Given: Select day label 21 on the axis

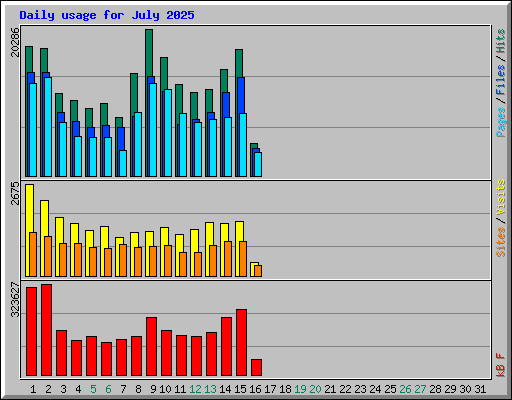Looking at the screenshot, I should tap(330, 389).
